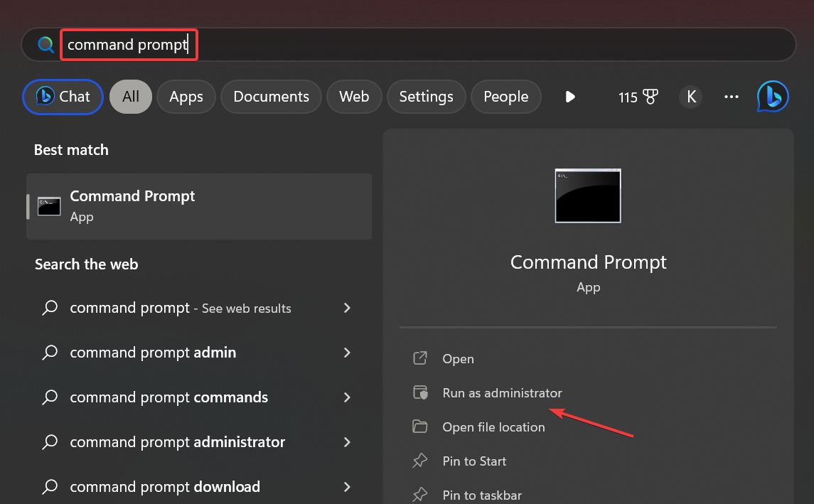Switch to the Settings filter tab
This screenshot has height=504, width=814.
(x=427, y=97)
